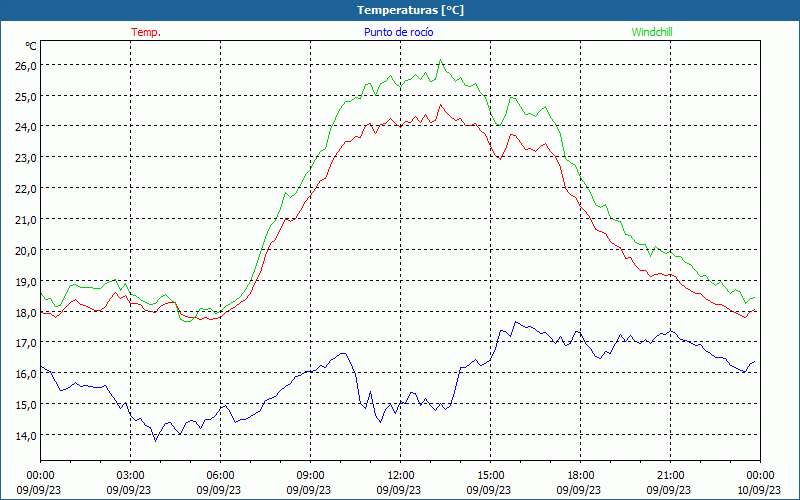Click the 20,0 y-axis value
The height and width of the screenshot is (500, 800).
point(26,251)
